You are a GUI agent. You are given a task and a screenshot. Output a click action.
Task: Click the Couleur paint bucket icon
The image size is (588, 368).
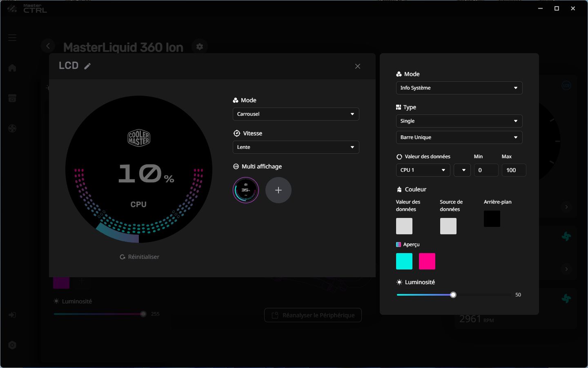pyautogui.click(x=399, y=189)
